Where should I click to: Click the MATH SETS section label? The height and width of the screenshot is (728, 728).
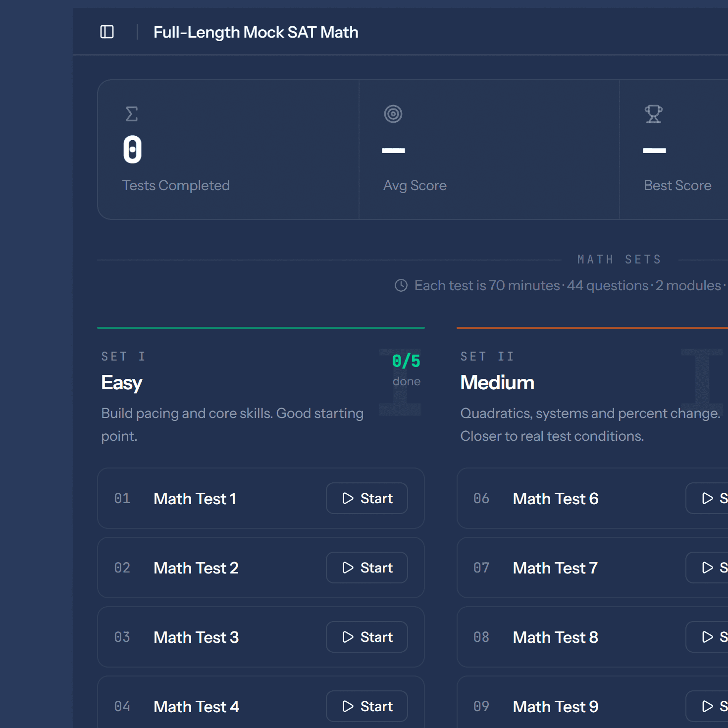619,260
